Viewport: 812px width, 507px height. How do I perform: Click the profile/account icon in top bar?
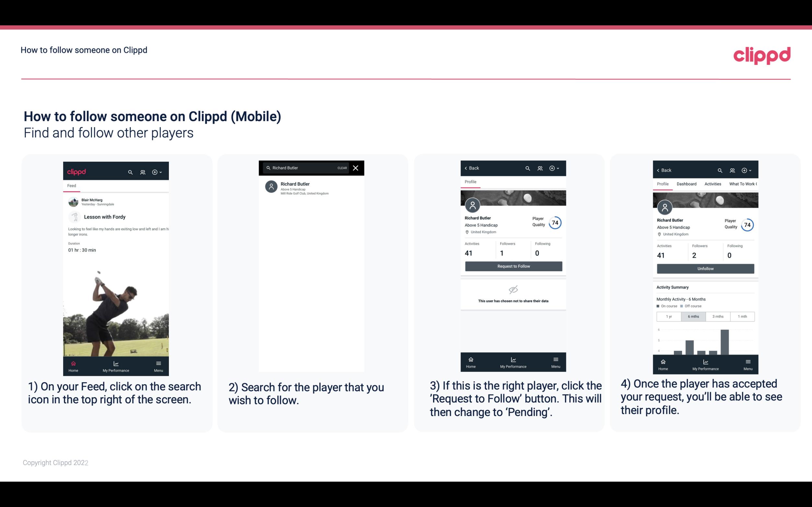142,171
